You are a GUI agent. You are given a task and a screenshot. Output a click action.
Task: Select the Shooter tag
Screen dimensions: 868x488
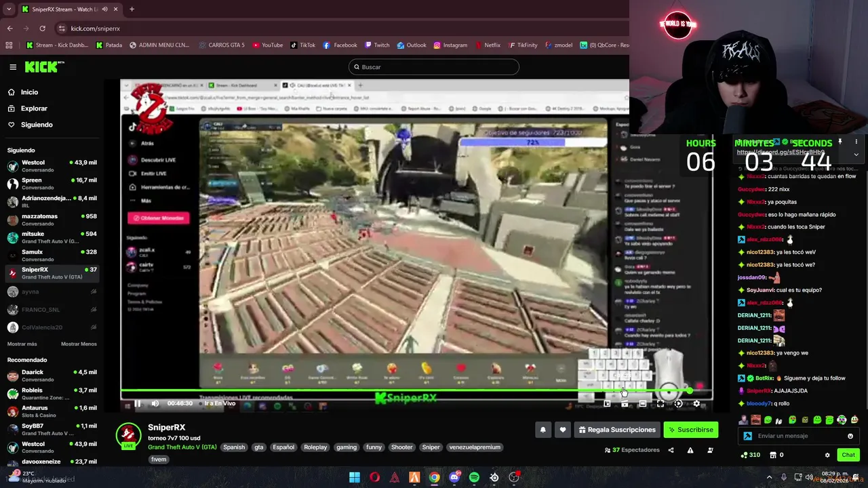401,447
